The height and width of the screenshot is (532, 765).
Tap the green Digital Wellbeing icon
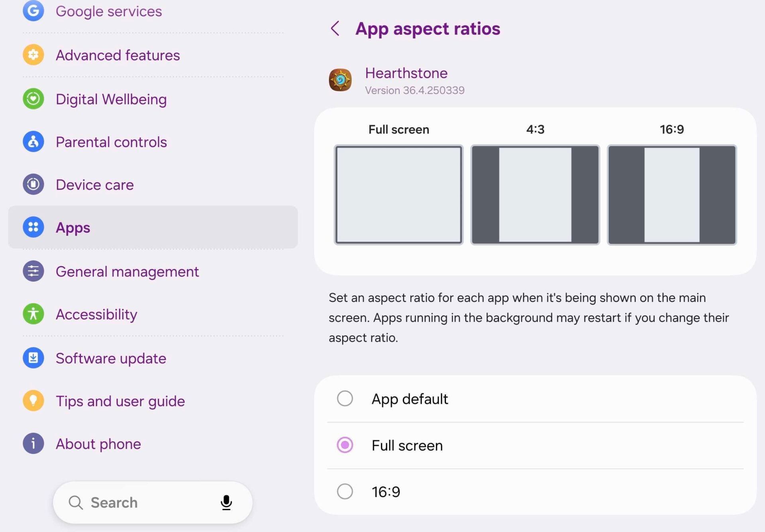point(33,99)
